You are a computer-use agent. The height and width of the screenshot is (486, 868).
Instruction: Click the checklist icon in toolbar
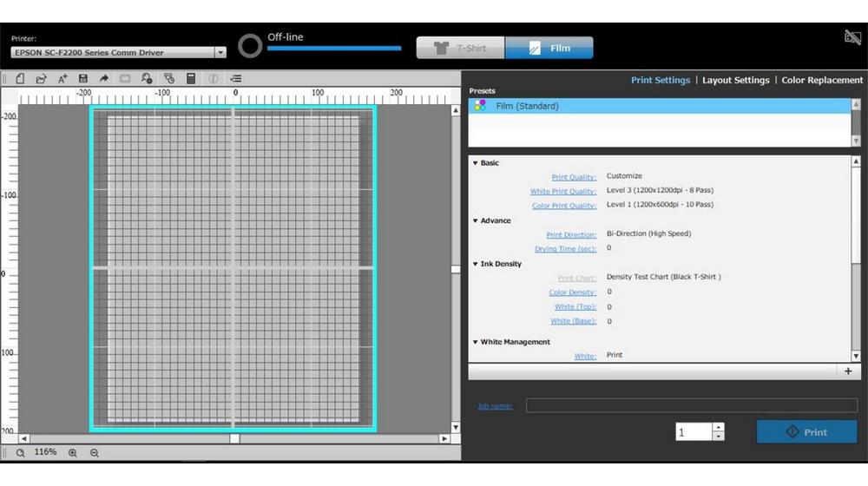point(235,79)
